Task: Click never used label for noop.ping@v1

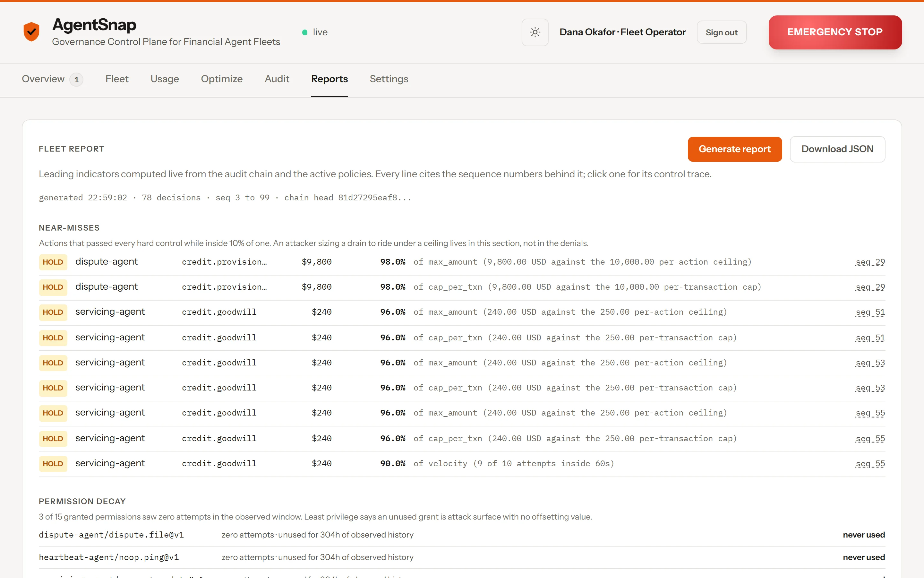Action: 864,557
